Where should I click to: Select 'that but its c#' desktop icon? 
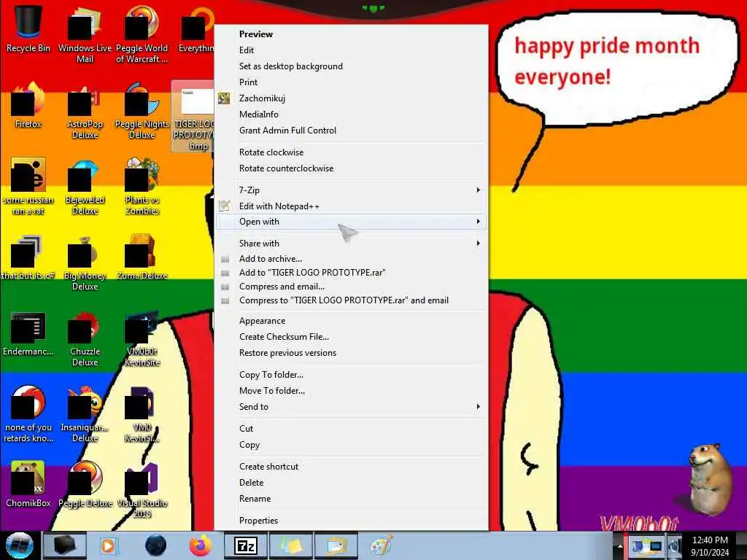point(28,257)
